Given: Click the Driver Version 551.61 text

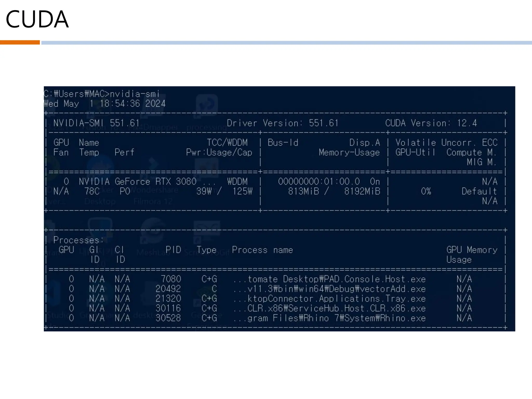Looking at the screenshot, I should 283,123.
